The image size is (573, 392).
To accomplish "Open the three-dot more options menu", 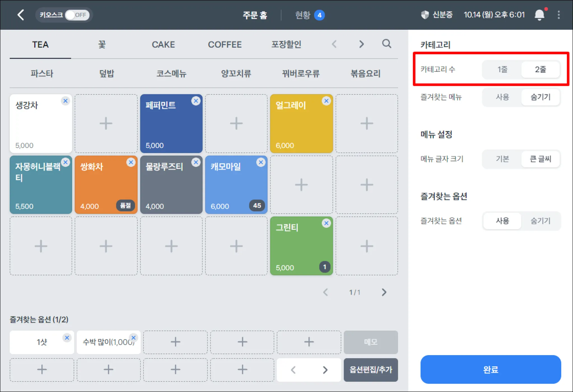I will pyautogui.click(x=559, y=15).
